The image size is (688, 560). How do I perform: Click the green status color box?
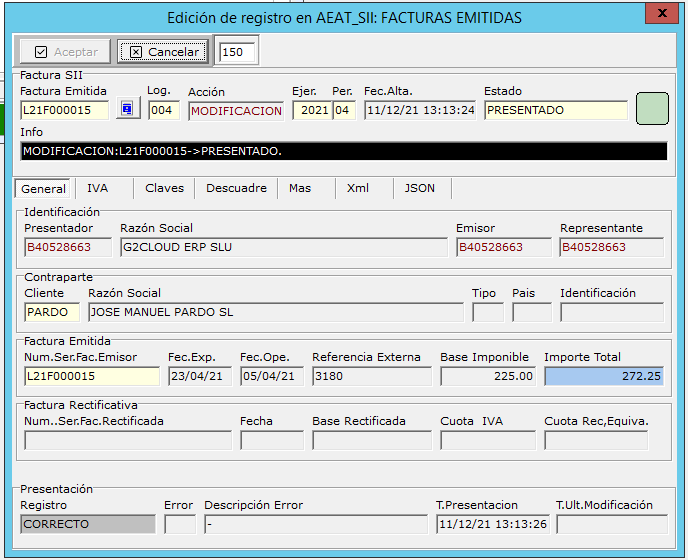coord(652,109)
